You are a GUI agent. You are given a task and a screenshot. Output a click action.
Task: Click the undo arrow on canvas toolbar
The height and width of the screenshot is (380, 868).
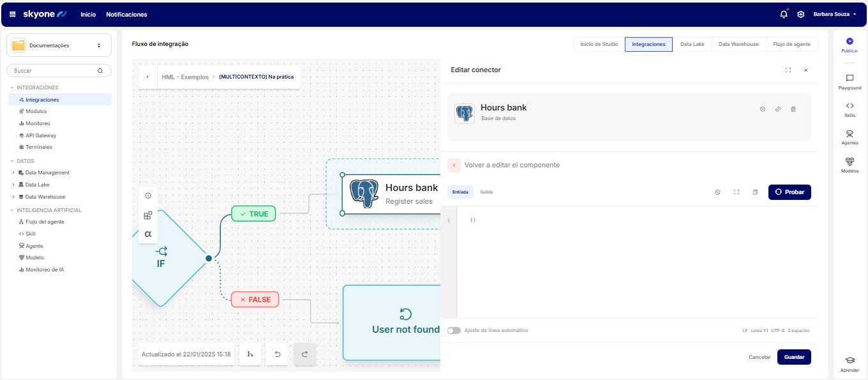(x=277, y=354)
